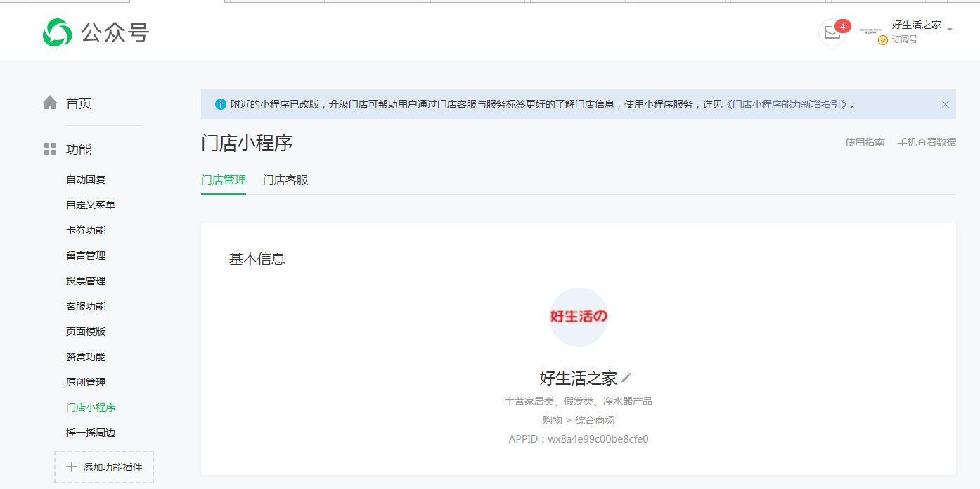Click the APPID wx8a4e99c00be8cfe0 text
The height and width of the screenshot is (489, 980).
coord(579,439)
